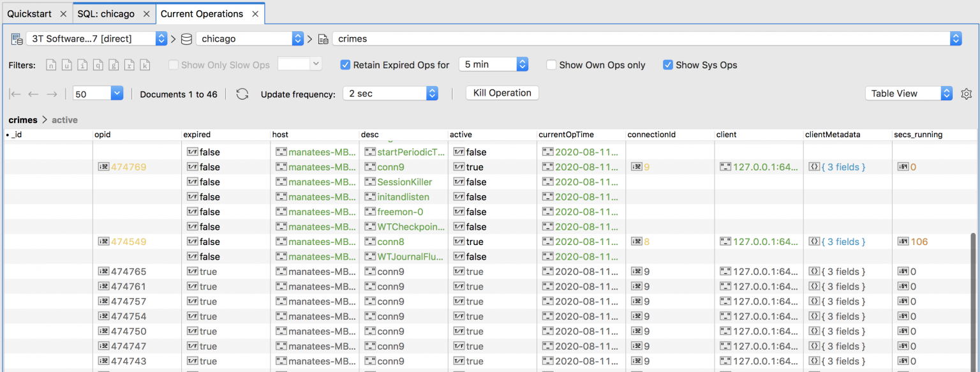Enable the insert ('i') operations filter

point(81,64)
